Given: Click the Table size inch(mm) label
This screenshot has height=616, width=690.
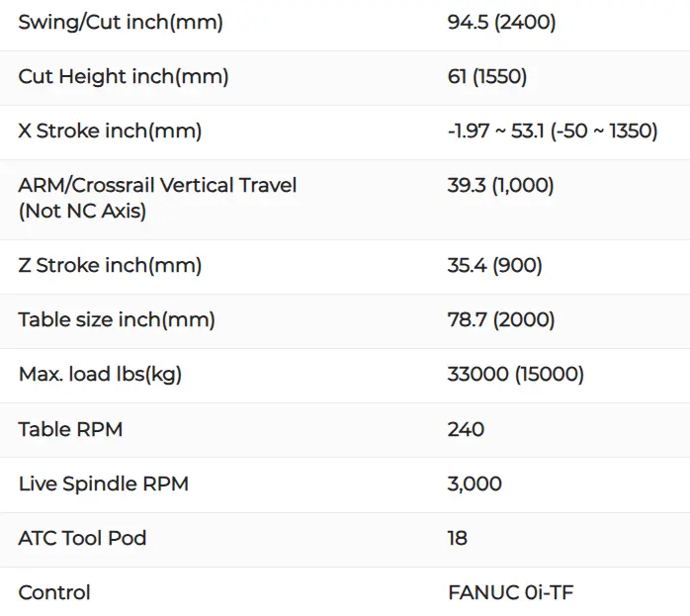Looking at the screenshot, I should (x=117, y=319).
